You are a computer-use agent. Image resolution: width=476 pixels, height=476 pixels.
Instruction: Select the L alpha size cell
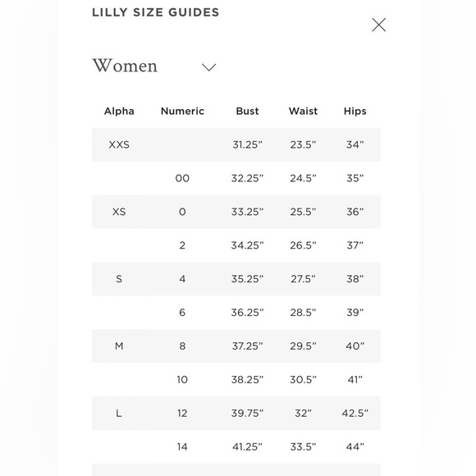(x=119, y=413)
